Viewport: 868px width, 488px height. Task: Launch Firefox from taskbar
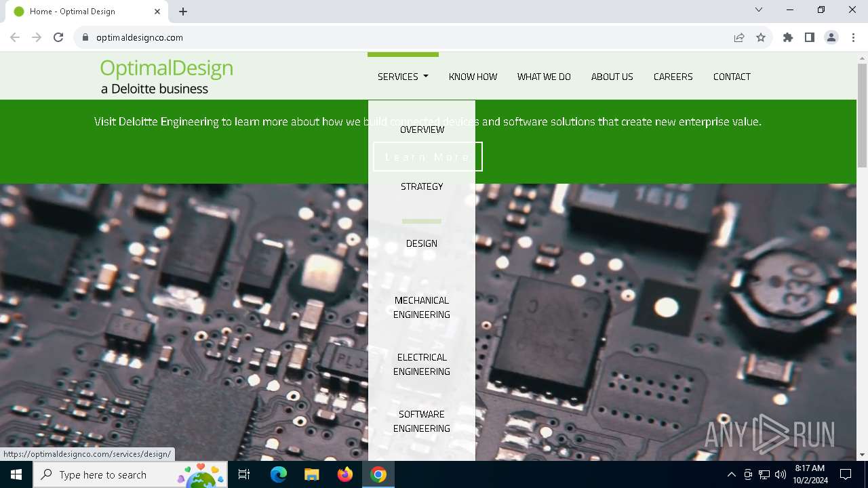tap(345, 474)
